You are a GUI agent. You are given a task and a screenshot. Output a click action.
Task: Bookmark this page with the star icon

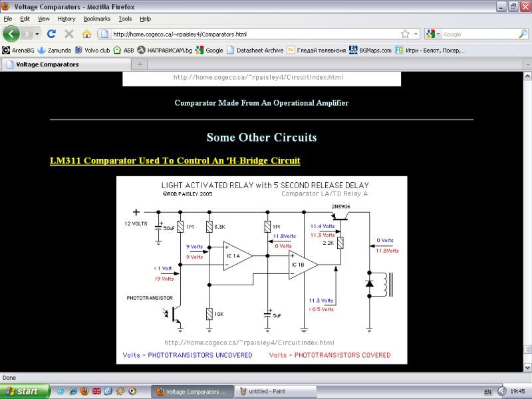coord(405,34)
